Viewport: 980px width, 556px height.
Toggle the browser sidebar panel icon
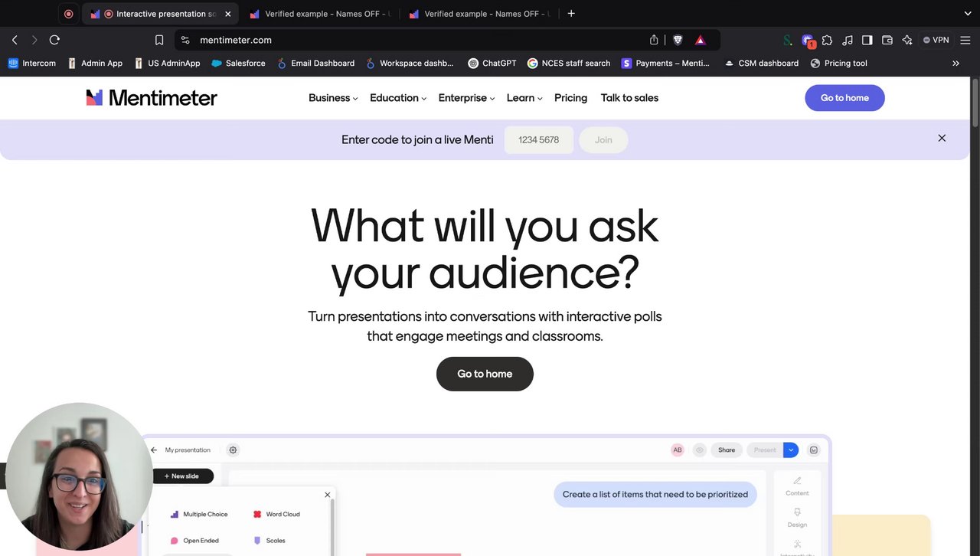click(x=867, y=40)
